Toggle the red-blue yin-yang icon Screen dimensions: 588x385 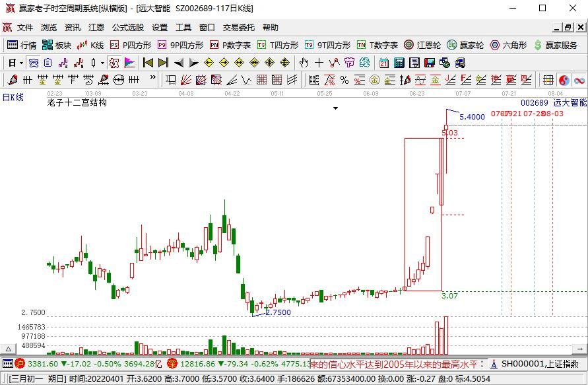click(x=564, y=79)
